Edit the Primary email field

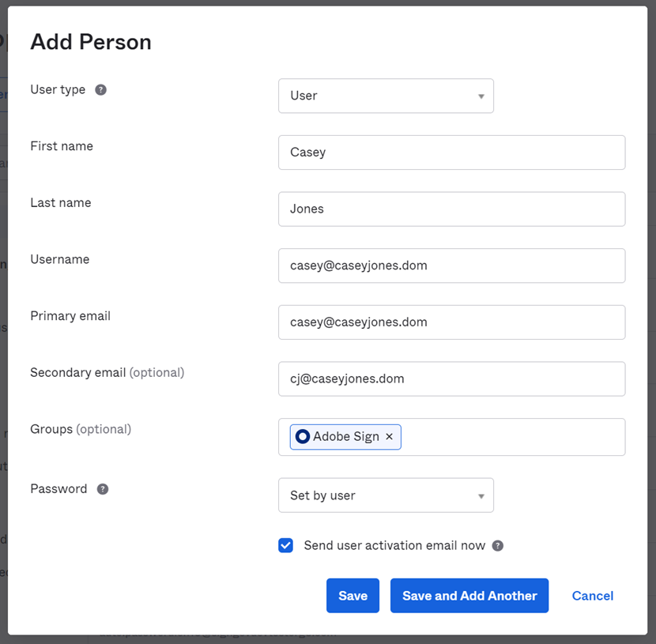451,322
